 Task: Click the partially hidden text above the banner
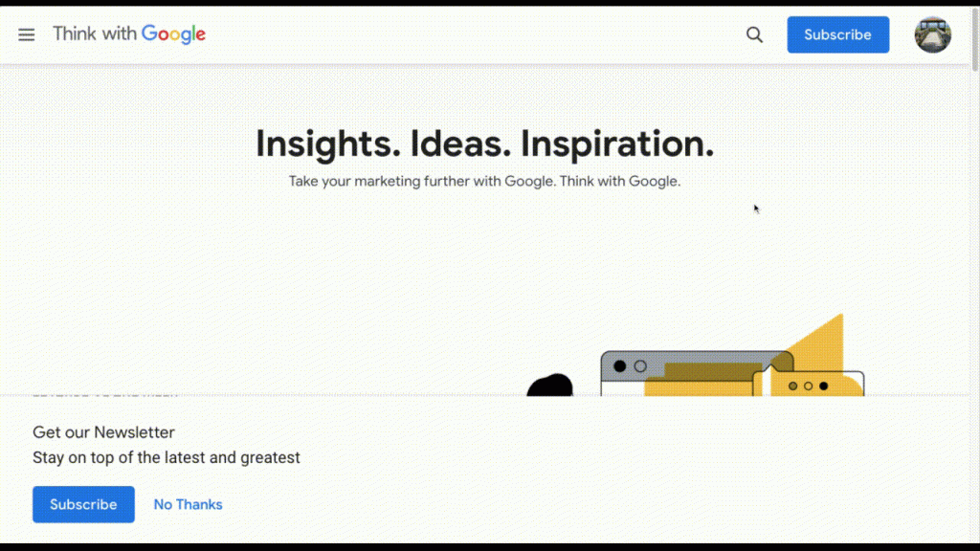tap(105, 392)
